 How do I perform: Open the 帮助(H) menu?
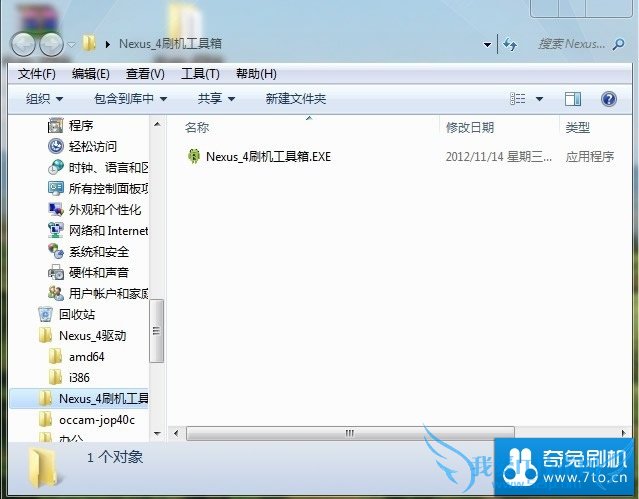coord(256,74)
